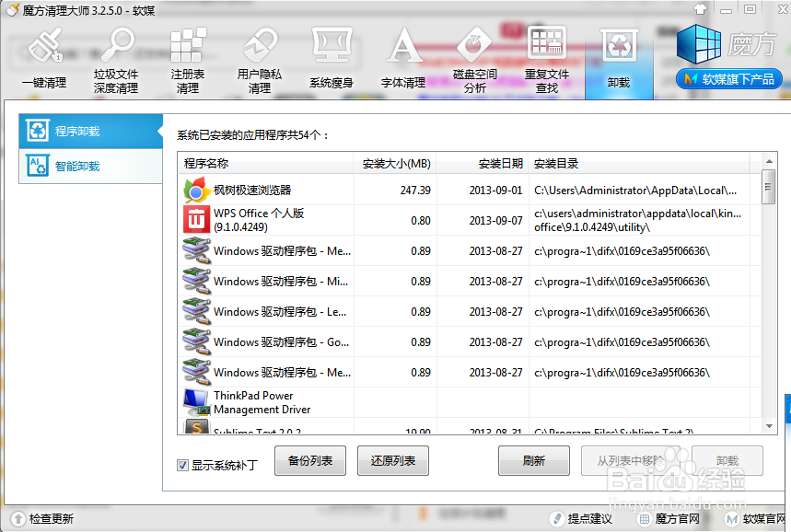Viewport: 791px width, 532px height.
Task: Open 磁盘空间分析 disk analysis tool
Action: (x=475, y=61)
